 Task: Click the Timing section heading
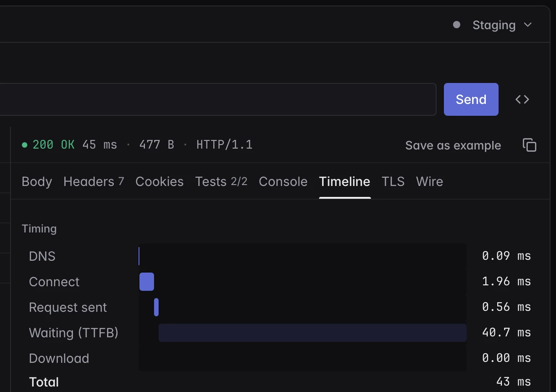(39, 229)
